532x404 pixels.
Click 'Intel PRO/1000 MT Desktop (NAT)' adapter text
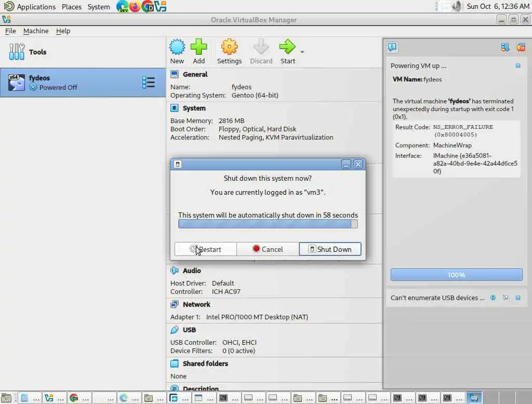tap(257, 317)
